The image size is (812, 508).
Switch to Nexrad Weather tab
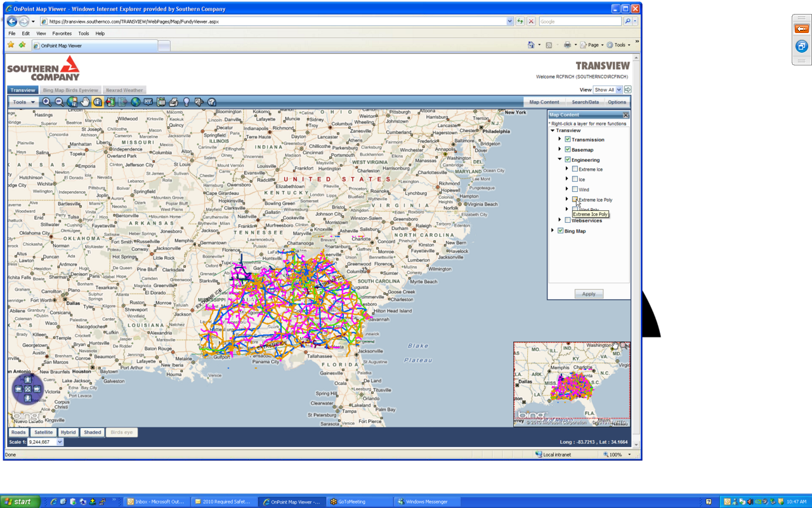pos(124,90)
